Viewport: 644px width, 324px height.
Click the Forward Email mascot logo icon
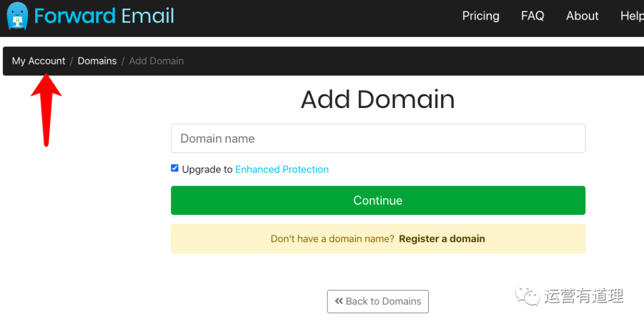[x=17, y=16]
